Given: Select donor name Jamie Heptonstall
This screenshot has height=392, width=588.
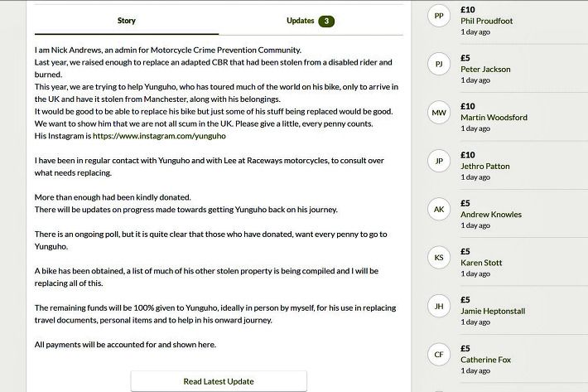Looking at the screenshot, I should 493,311.
